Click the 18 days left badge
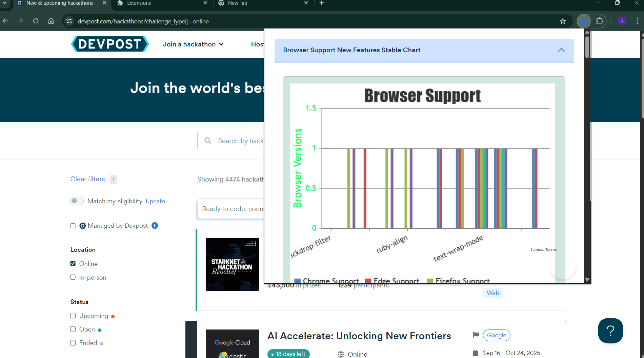 pos(288,354)
